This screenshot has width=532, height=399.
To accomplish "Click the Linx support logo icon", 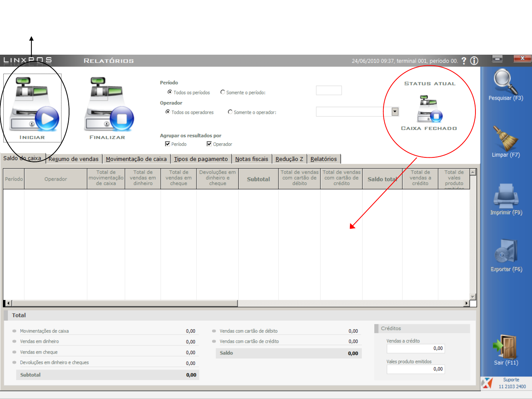I will 488,383.
